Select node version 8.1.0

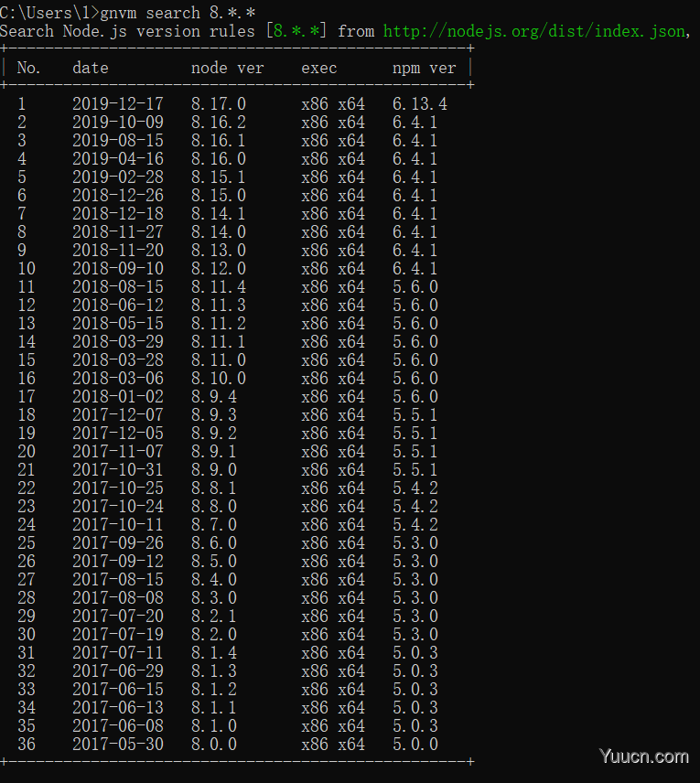(214, 726)
